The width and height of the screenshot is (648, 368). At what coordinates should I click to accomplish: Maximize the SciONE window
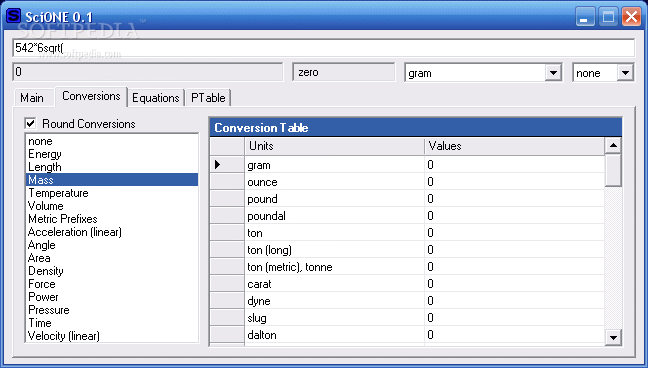pos(608,17)
